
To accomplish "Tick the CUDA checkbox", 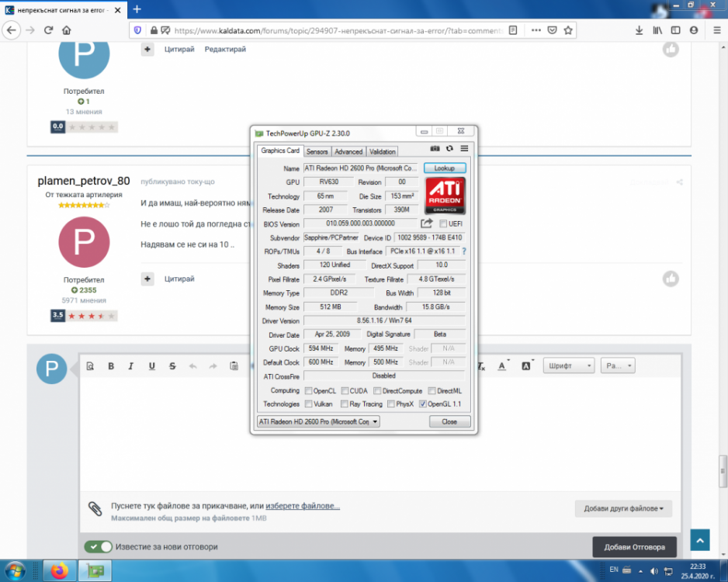I will [x=345, y=391].
